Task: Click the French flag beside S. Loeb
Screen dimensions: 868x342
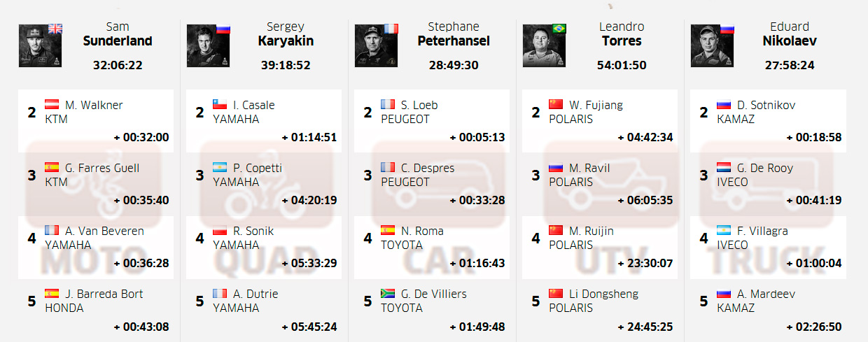Action: (x=388, y=104)
